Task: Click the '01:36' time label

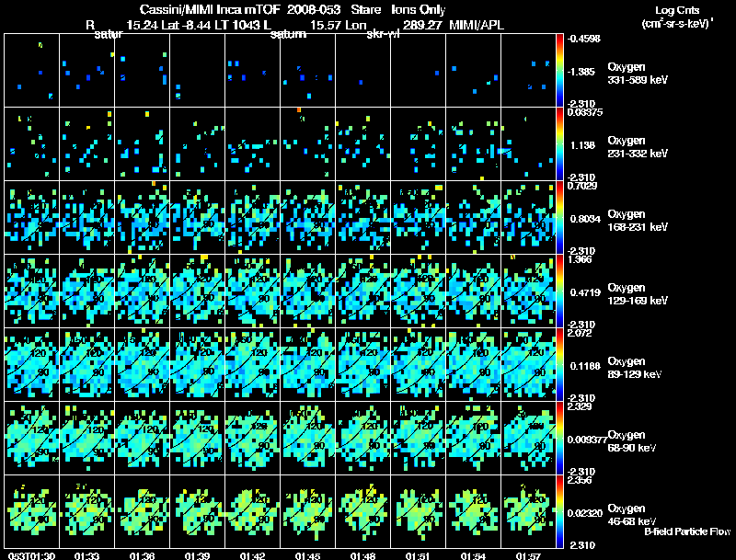Action: click(142, 556)
